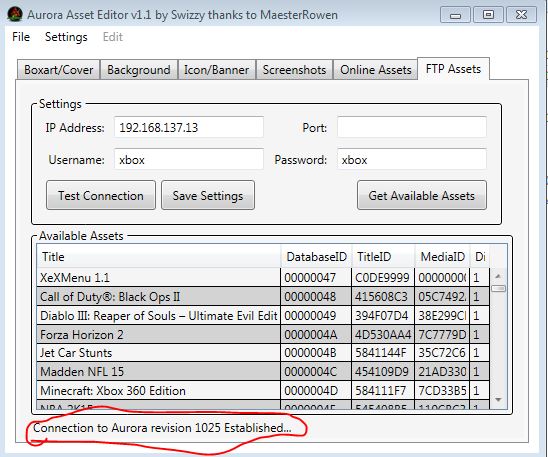The image size is (548, 457).
Task: Sort by the Title column header
Action: pos(159,256)
